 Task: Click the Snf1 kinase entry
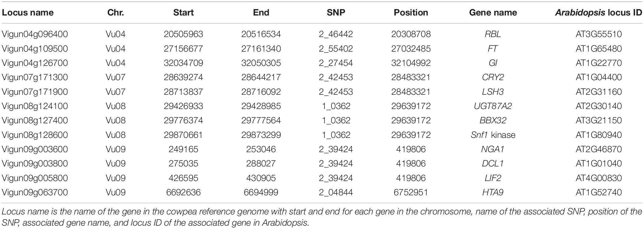tap(493, 135)
